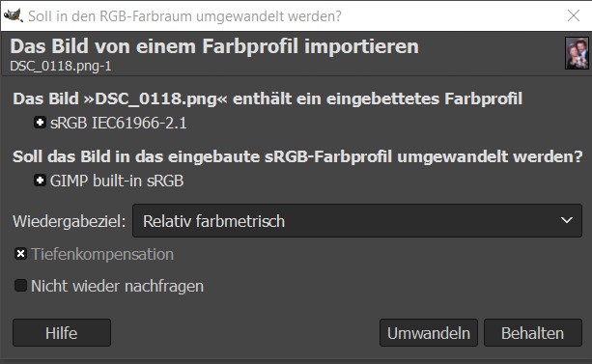Click the DSC_0118.png-1 filename subtitle
592x364 pixels.
[61, 66]
